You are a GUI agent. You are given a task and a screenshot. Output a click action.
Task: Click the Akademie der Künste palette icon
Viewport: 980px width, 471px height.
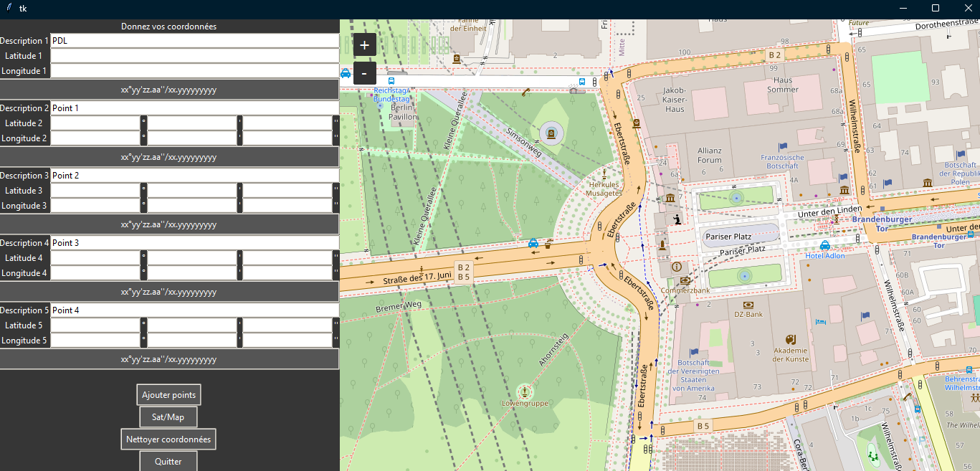pos(791,339)
